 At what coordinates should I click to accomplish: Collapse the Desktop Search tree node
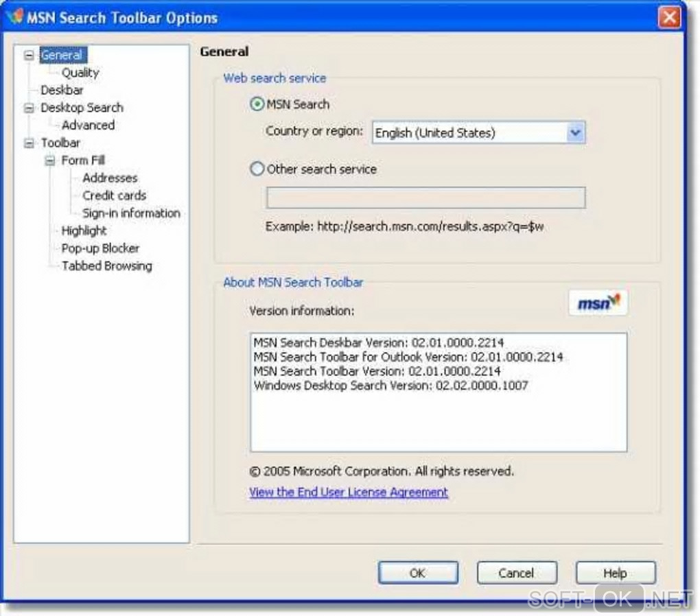click(x=29, y=108)
